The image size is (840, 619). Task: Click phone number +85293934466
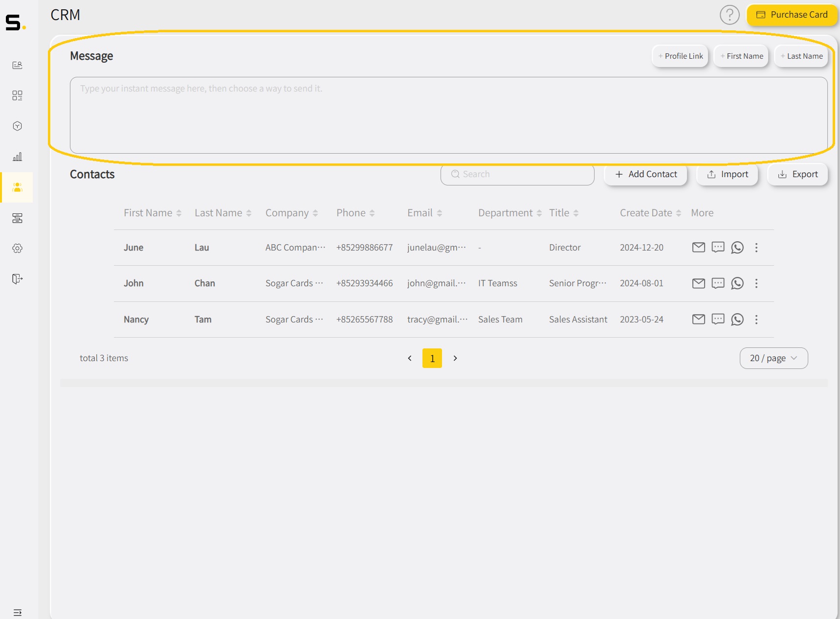[364, 283]
